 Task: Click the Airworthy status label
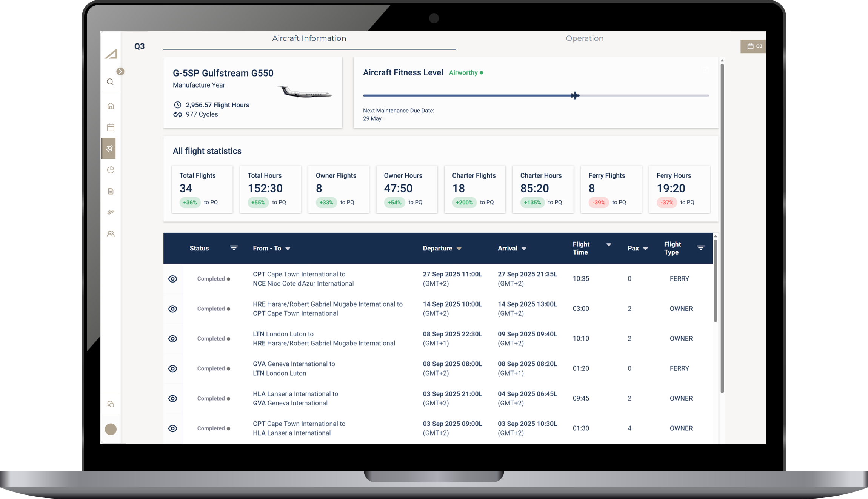(464, 72)
